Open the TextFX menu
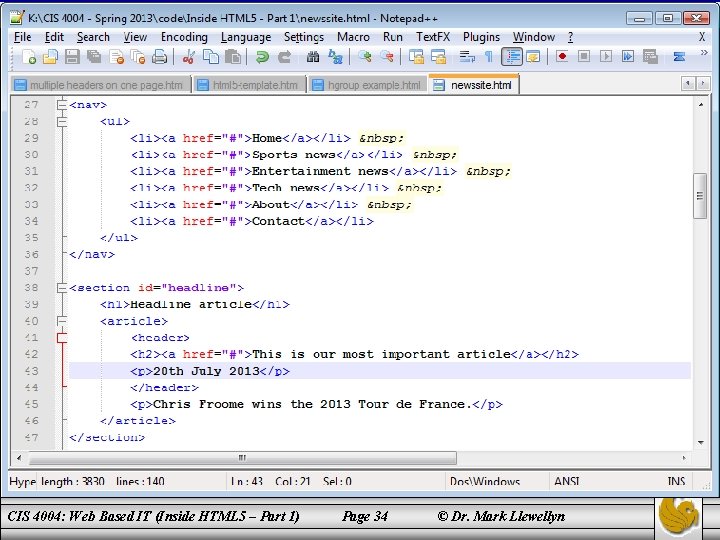 (x=433, y=37)
